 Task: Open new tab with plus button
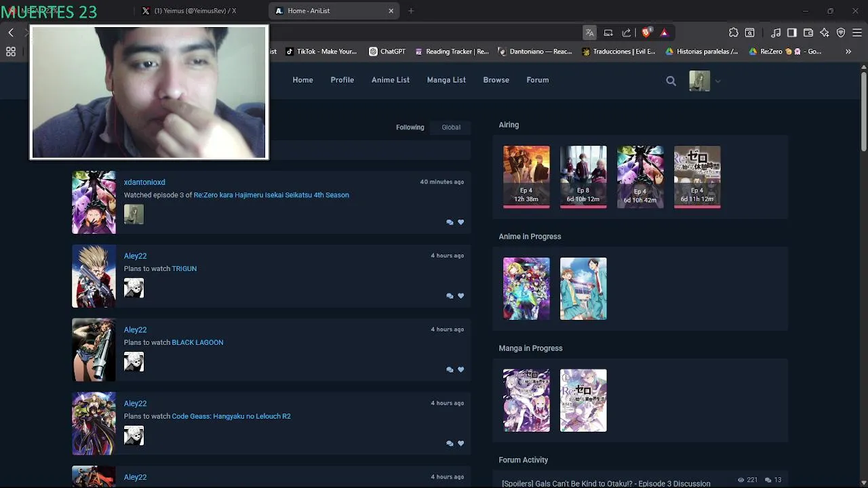click(x=411, y=11)
